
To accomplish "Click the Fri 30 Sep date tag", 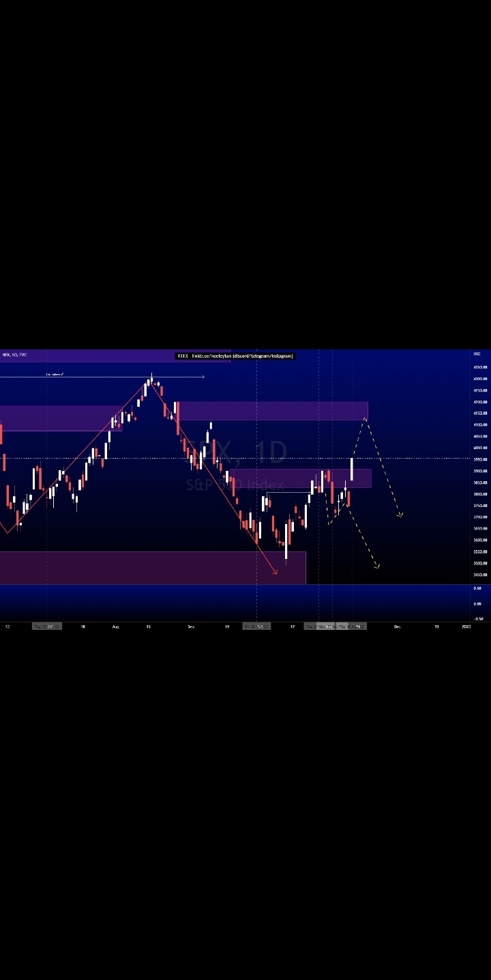I will pos(257,626).
